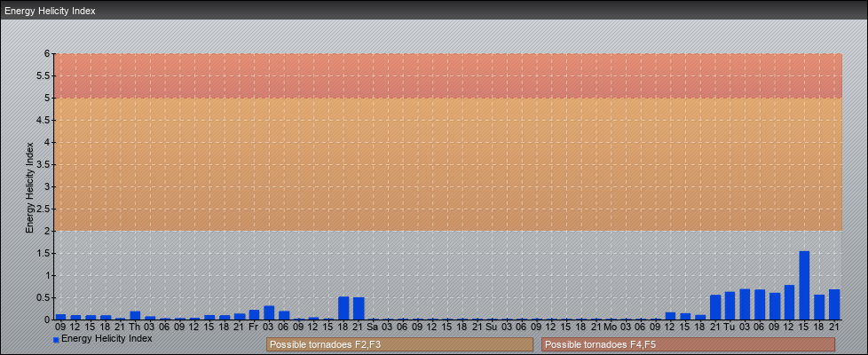Select the 'Mo' day marker on the x-axis
The height and width of the screenshot is (355, 868).
tap(610, 327)
